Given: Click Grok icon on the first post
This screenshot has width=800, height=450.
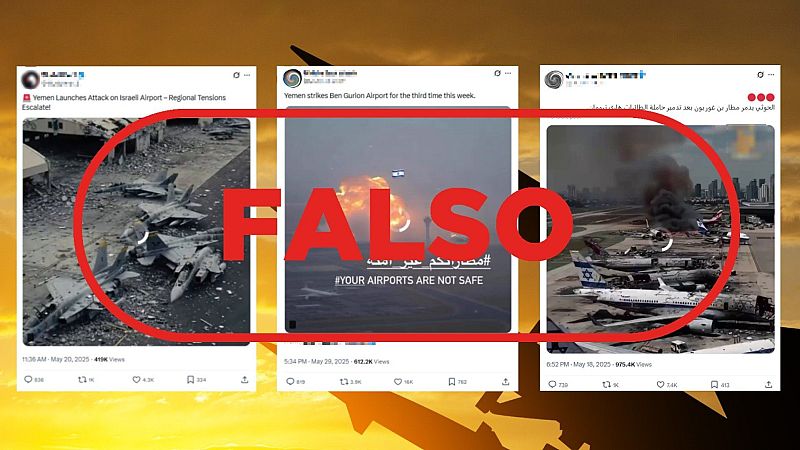Looking at the screenshot, I should pos(236,75).
